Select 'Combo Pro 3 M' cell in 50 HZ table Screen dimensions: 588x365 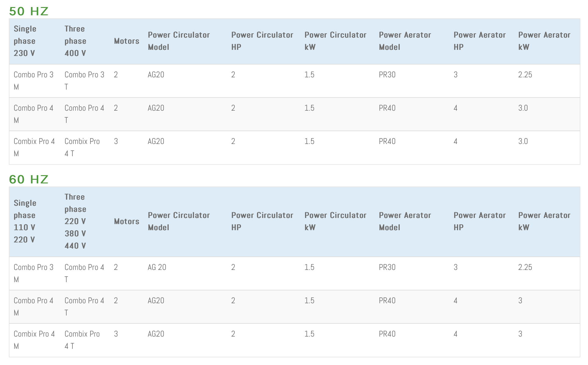click(33, 81)
